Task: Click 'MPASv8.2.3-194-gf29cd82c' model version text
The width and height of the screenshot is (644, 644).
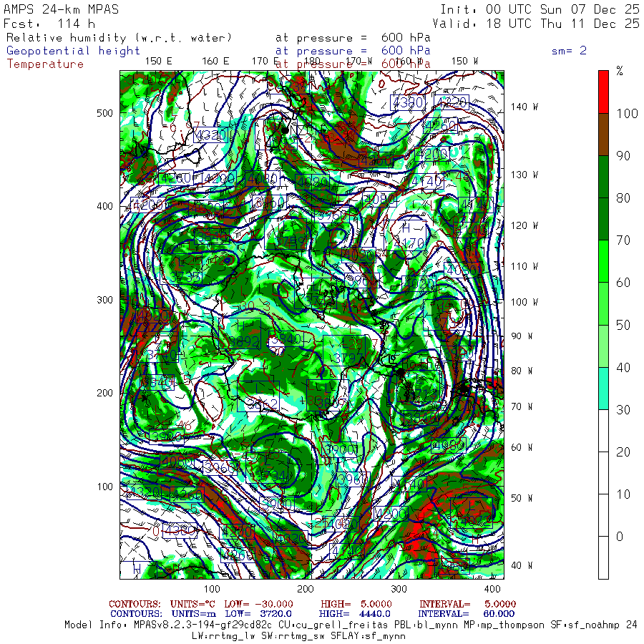Action: pyautogui.click(x=203, y=625)
